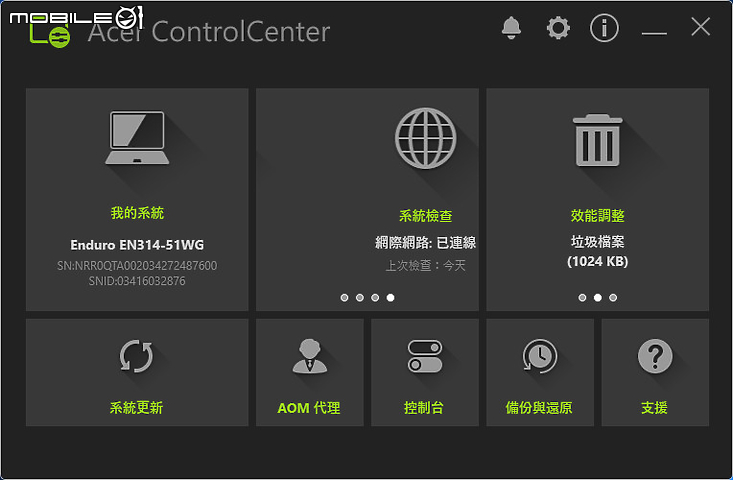Open the 系統檢查 title link
The height and width of the screenshot is (480, 733).
(x=425, y=216)
